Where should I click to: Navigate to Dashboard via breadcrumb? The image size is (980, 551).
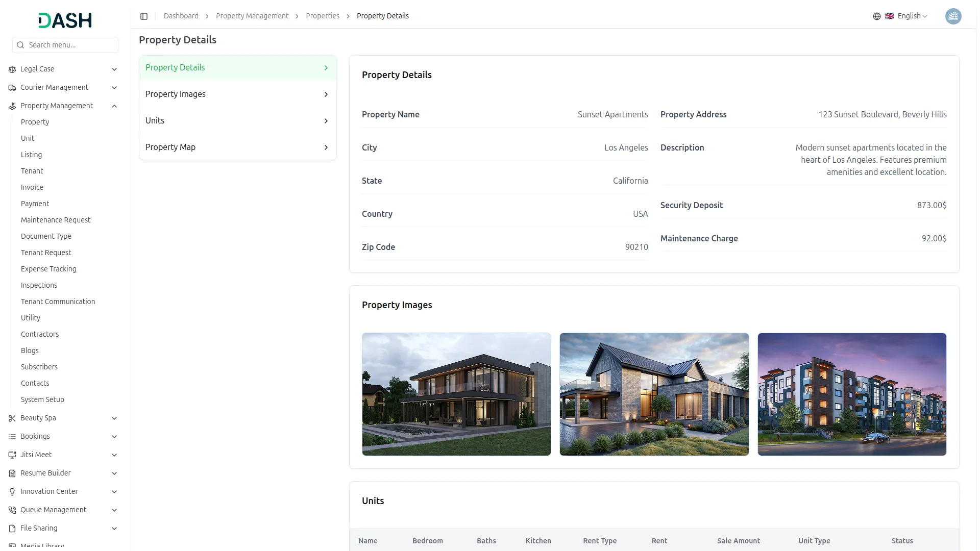pos(181,16)
